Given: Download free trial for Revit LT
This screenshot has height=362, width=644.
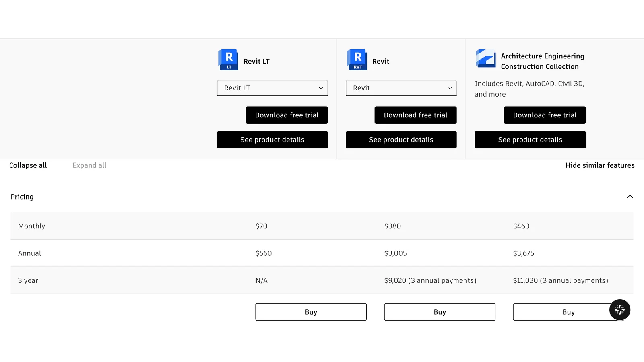Looking at the screenshot, I should pyautogui.click(x=287, y=115).
